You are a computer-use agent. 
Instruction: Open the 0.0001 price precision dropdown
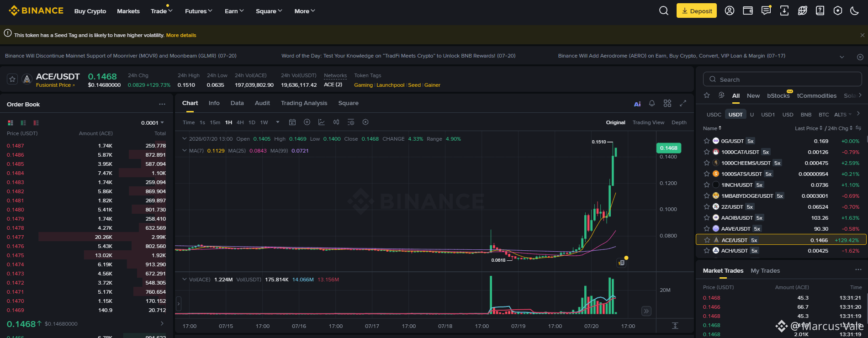[x=153, y=123]
